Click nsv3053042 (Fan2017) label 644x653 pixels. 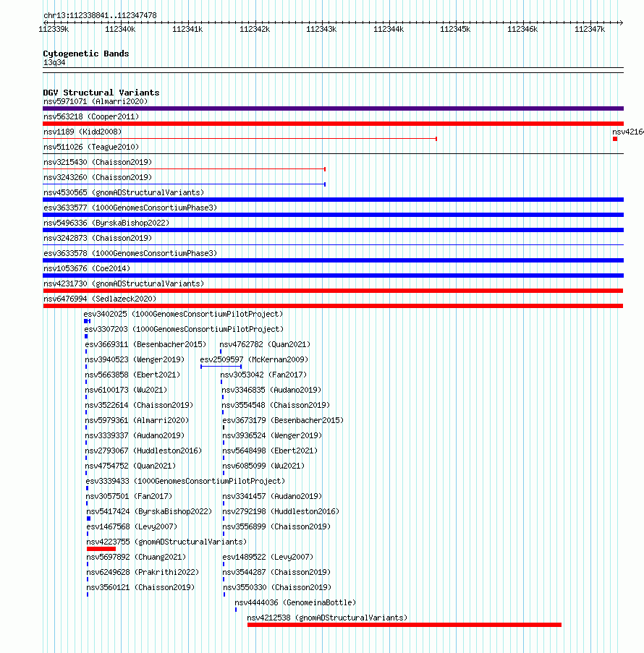coord(264,375)
